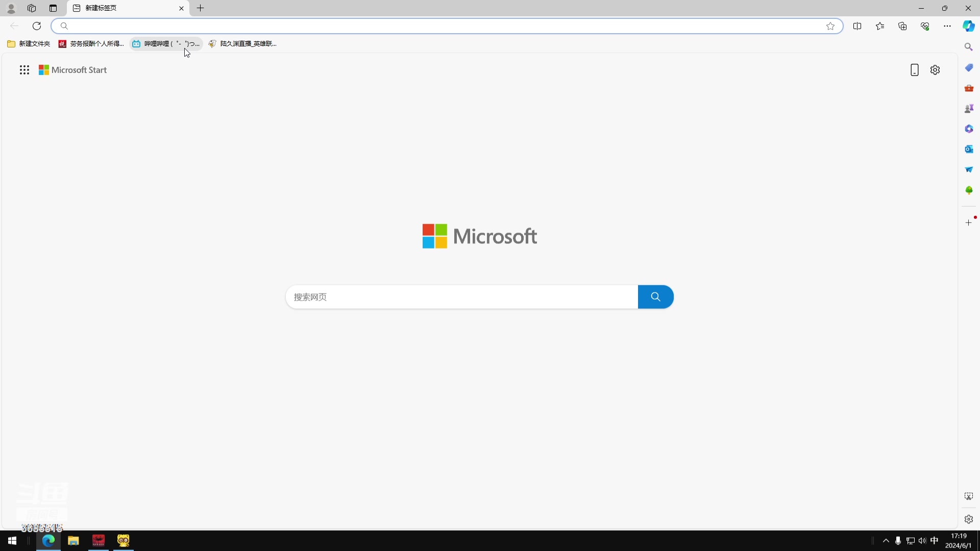Open the network tray icon

click(911, 541)
